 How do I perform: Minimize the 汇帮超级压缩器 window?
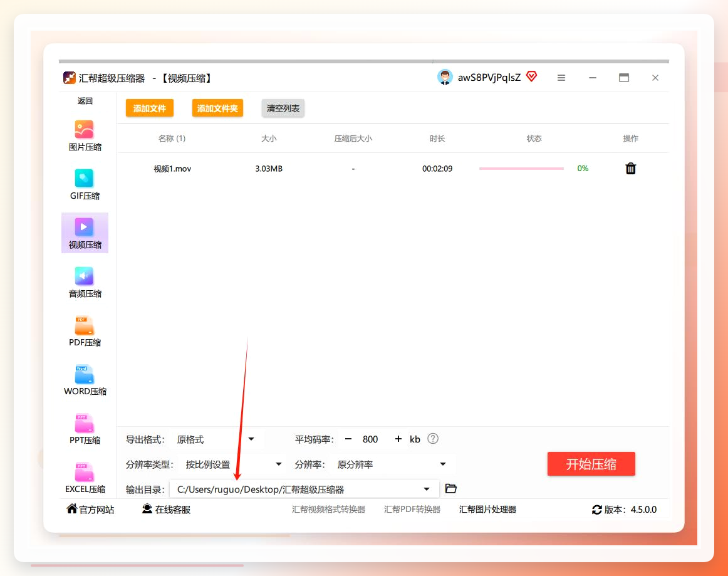(593, 78)
